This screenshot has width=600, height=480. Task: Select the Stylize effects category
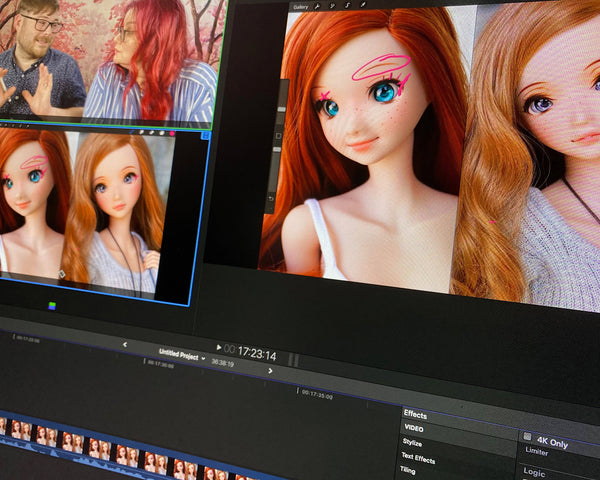pyautogui.click(x=413, y=442)
